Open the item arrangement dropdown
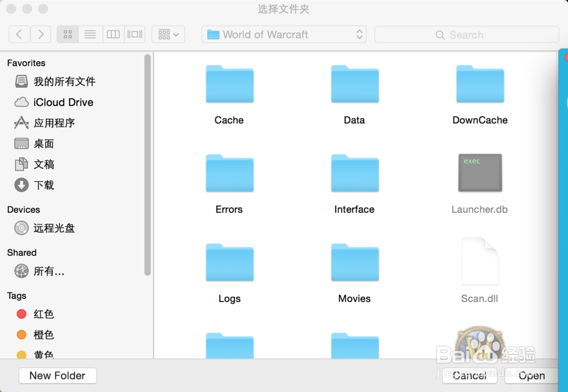The image size is (568, 392). click(x=169, y=35)
